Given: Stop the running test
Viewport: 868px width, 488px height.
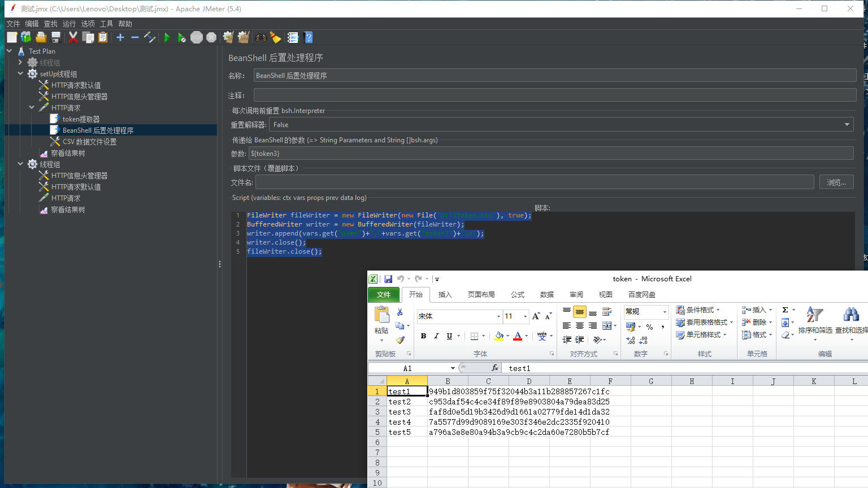Looking at the screenshot, I should (x=196, y=37).
